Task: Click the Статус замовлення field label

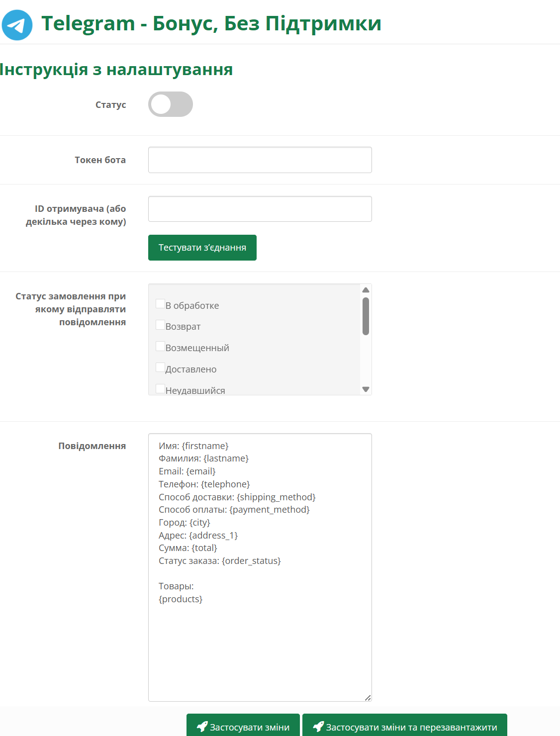Action: 71,309
